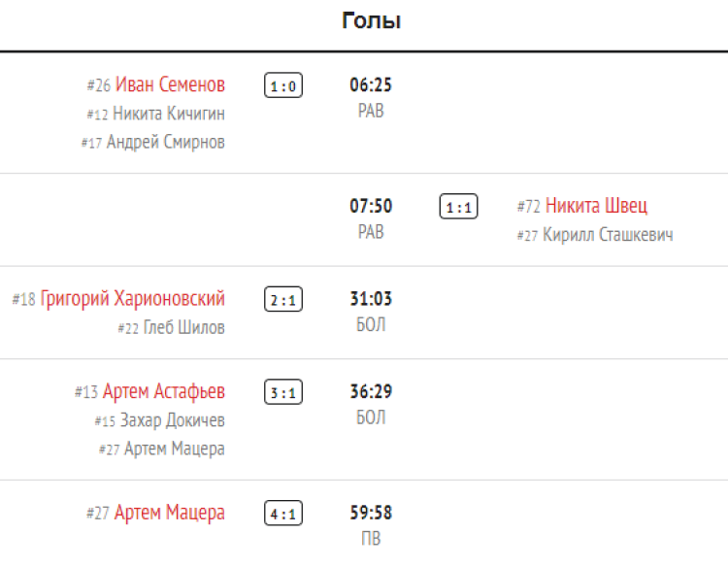Click assistant Никита Кичигин's name
Image resolution: width=728 pixels, height=567 pixels.
coord(169,114)
